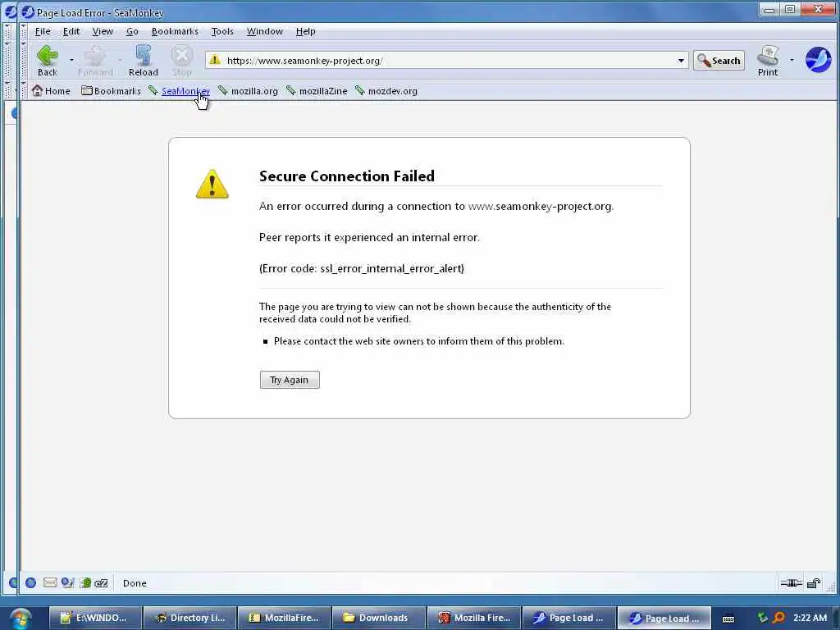The image size is (840, 630).
Task: Open the Help menu
Action: click(305, 32)
